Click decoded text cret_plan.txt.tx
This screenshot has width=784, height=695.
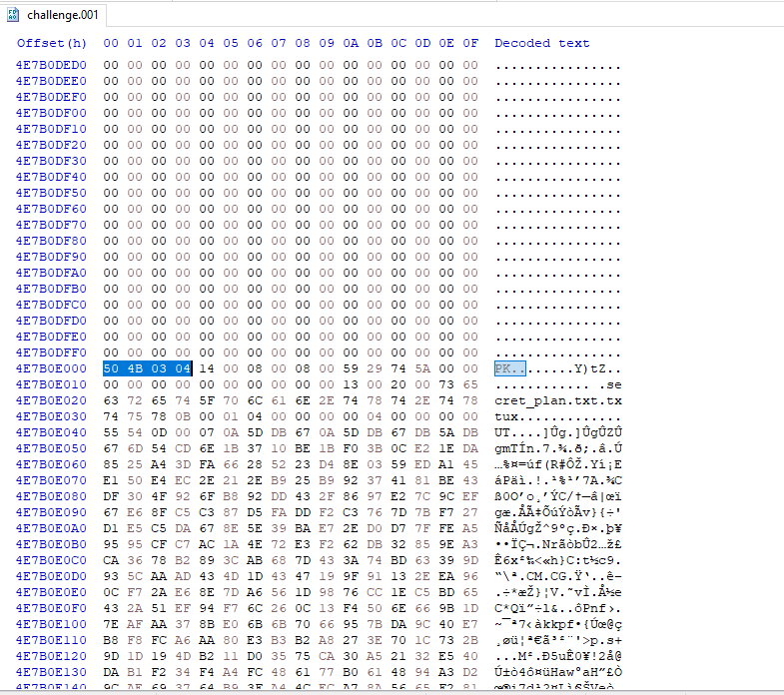click(558, 401)
